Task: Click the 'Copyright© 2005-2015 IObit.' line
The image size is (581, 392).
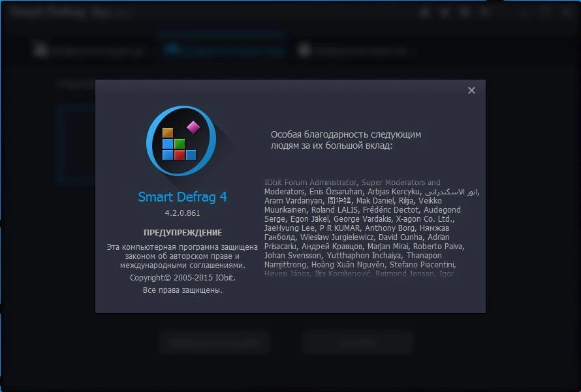Action: 183,278
